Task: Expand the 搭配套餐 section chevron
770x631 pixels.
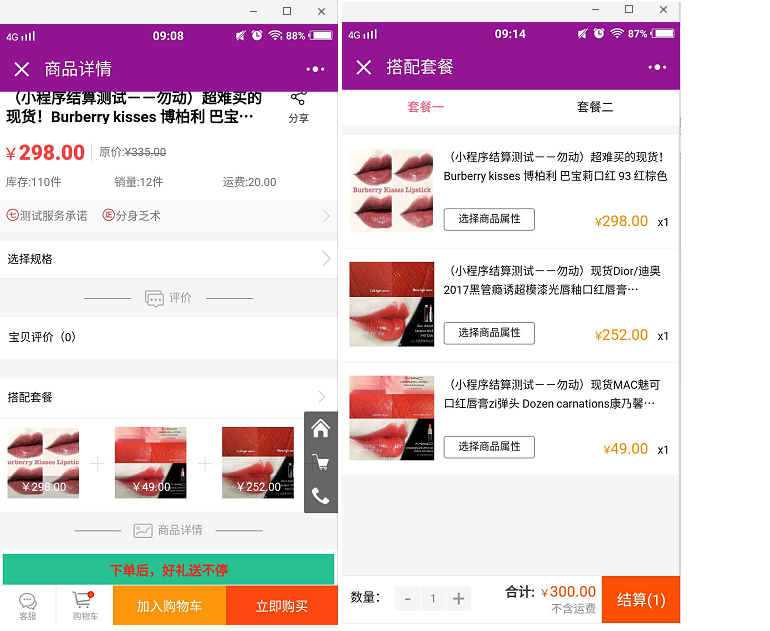Action: point(322,397)
